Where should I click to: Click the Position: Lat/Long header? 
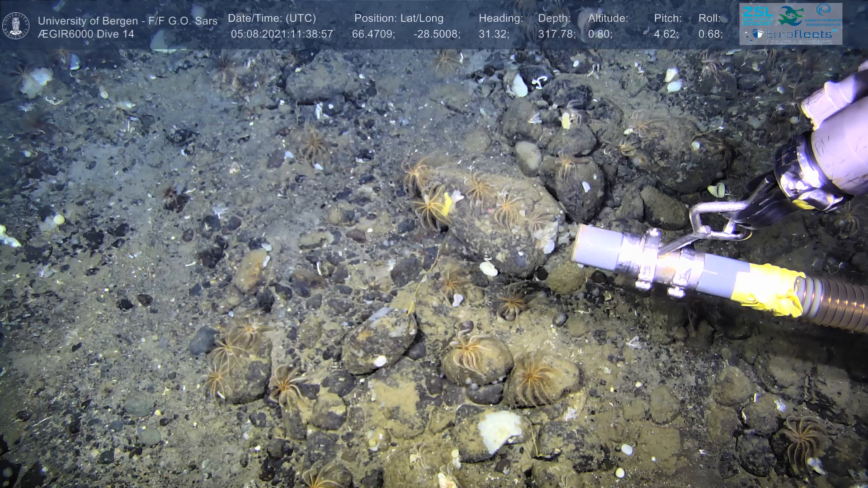(399, 19)
